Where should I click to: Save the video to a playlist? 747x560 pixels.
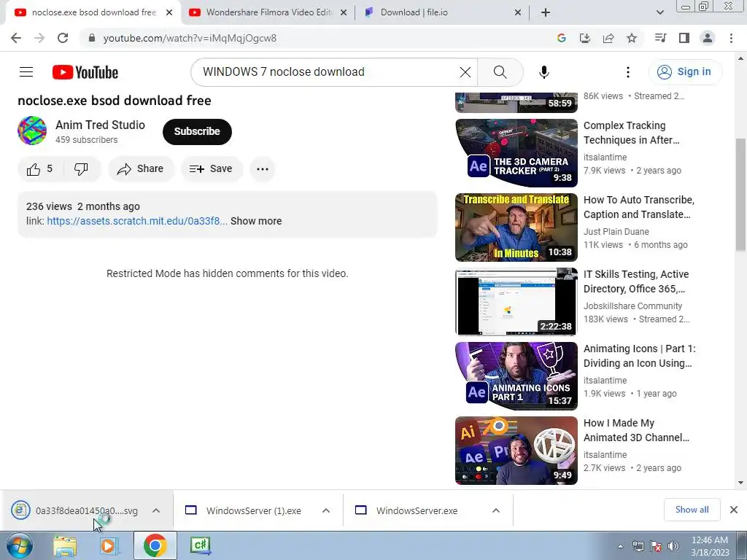[212, 169]
